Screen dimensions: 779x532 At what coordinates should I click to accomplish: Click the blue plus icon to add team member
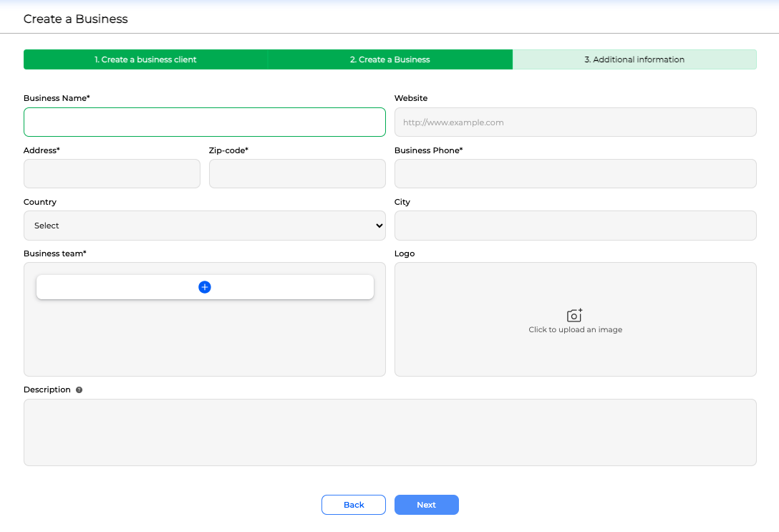[205, 287]
